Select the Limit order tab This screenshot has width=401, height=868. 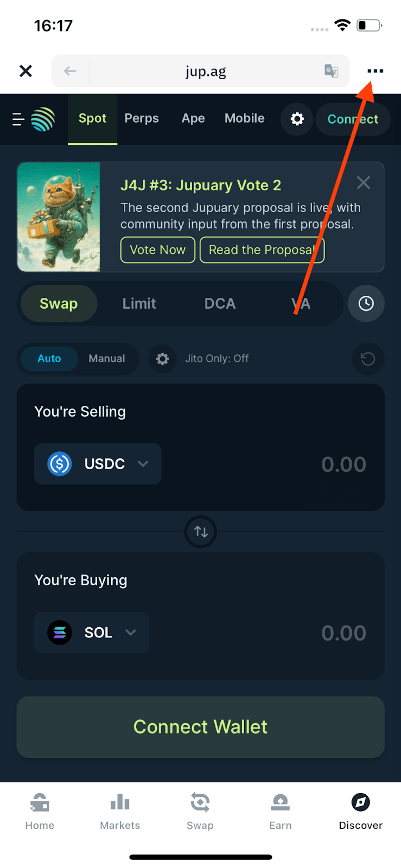[x=139, y=303]
